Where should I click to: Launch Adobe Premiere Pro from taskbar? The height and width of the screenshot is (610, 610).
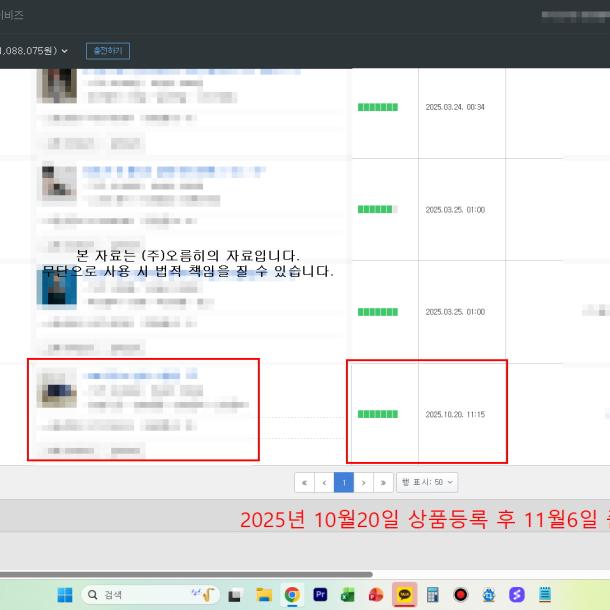click(x=320, y=594)
